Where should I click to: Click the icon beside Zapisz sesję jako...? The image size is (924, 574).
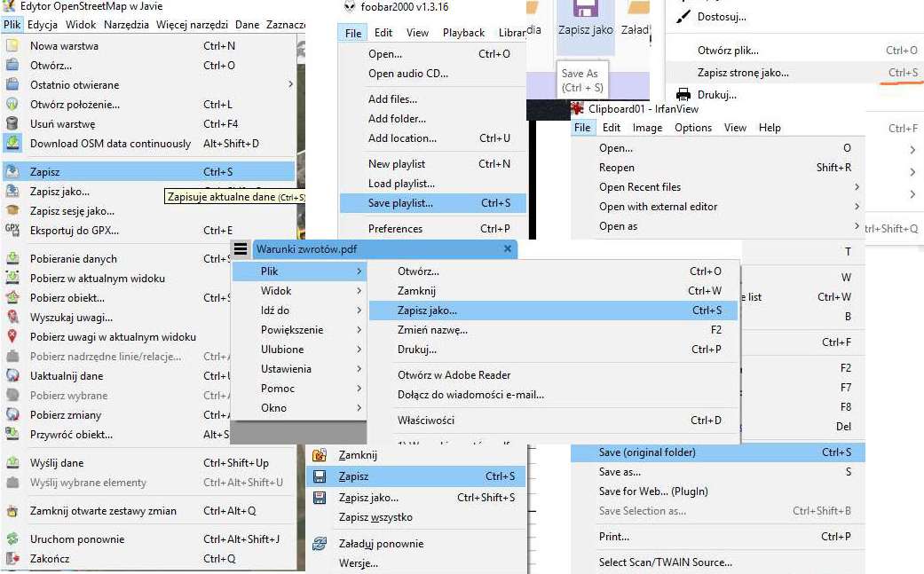[12, 211]
